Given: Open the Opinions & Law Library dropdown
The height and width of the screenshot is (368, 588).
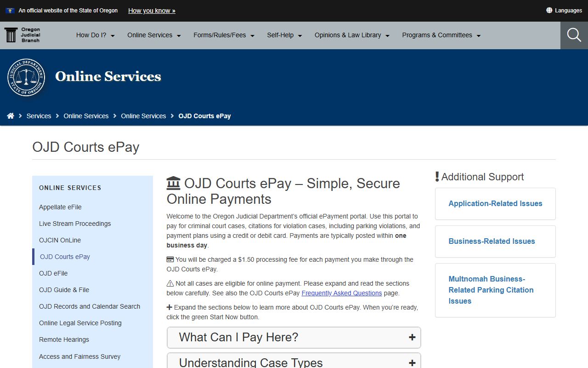Looking at the screenshot, I should click(352, 35).
